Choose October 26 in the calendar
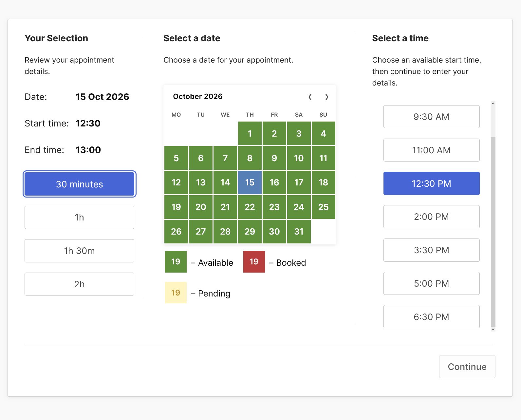This screenshot has height=420, width=521. [x=176, y=232]
